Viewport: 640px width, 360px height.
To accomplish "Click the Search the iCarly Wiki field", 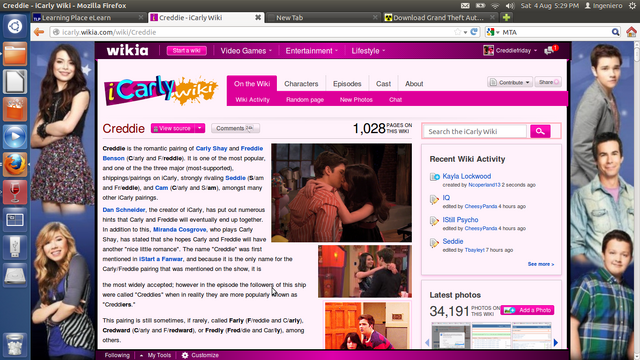I will point(475,131).
